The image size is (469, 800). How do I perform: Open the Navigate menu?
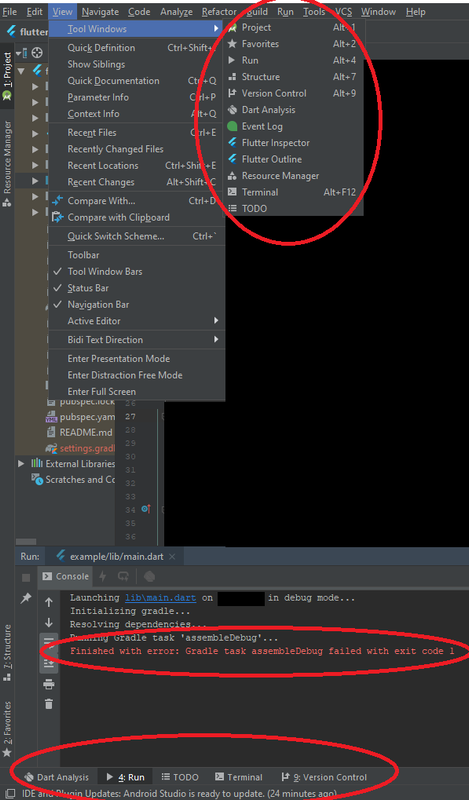point(100,11)
